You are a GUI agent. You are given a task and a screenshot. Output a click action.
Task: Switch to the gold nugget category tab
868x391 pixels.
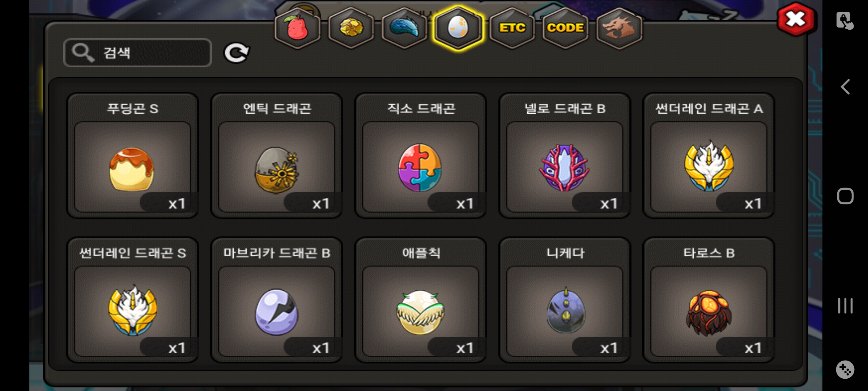point(351,28)
